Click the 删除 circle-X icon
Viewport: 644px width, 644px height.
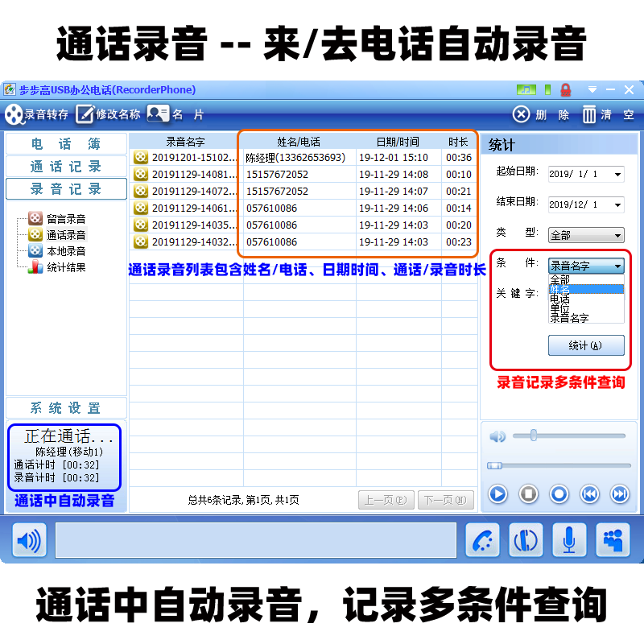tap(521, 114)
